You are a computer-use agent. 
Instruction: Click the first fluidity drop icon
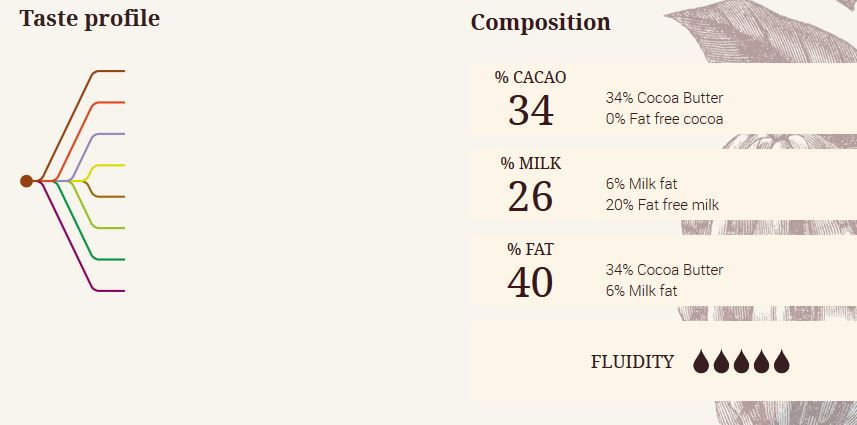point(701,362)
